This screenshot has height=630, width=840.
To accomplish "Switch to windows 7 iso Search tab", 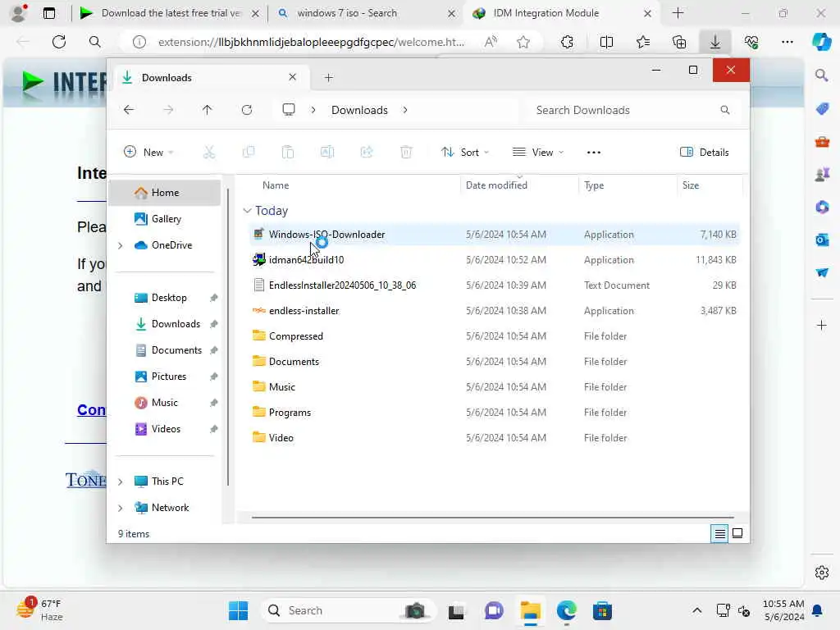I will pyautogui.click(x=367, y=13).
